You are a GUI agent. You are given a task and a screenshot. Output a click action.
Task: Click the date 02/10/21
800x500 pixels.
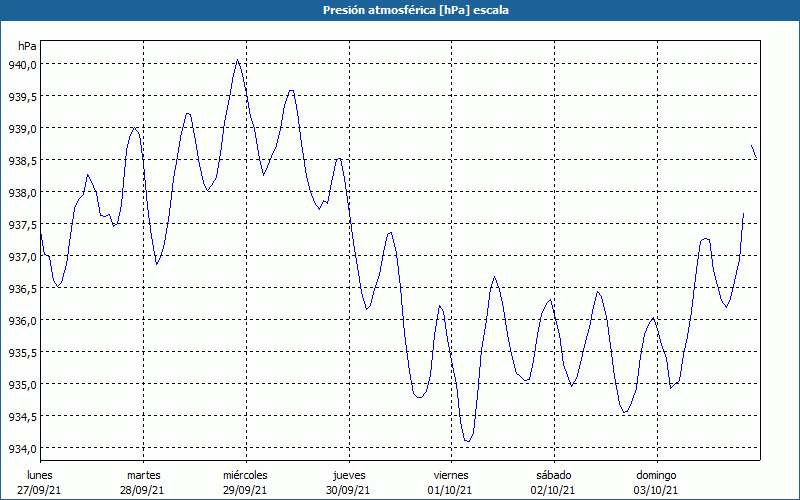[553, 490]
